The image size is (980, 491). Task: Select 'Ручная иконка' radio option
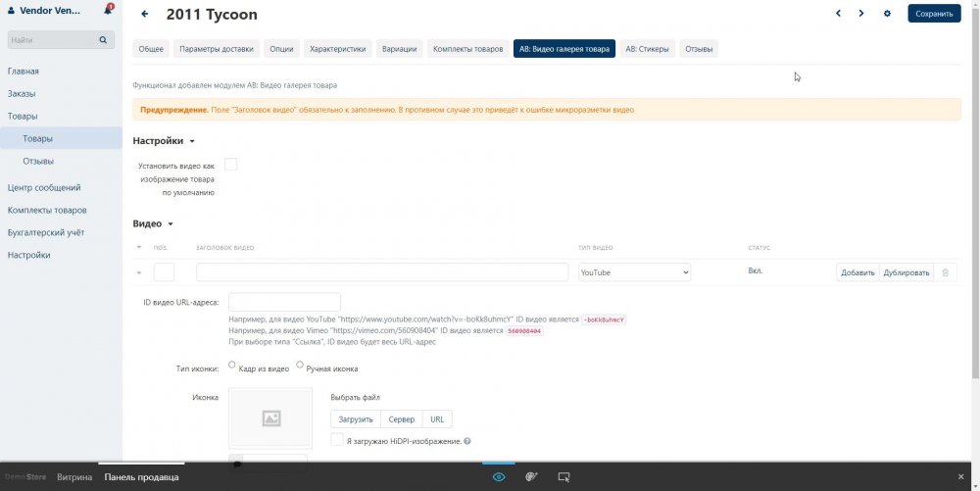click(x=300, y=365)
